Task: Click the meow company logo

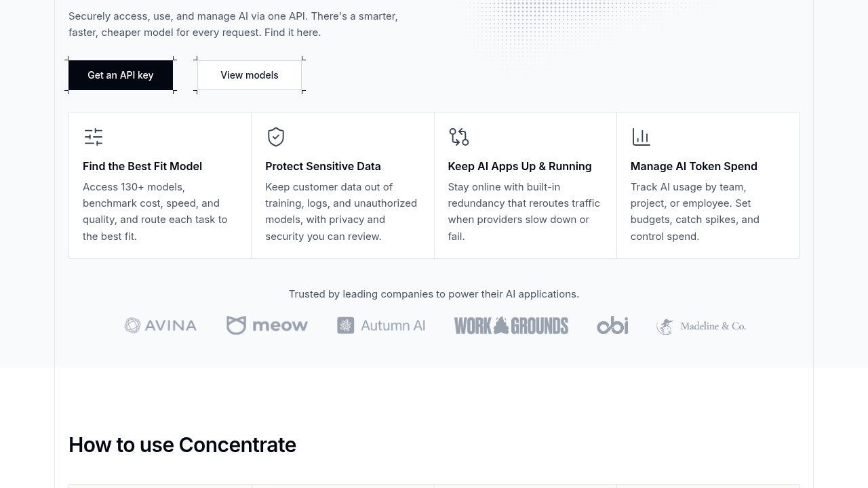Action: (267, 325)
